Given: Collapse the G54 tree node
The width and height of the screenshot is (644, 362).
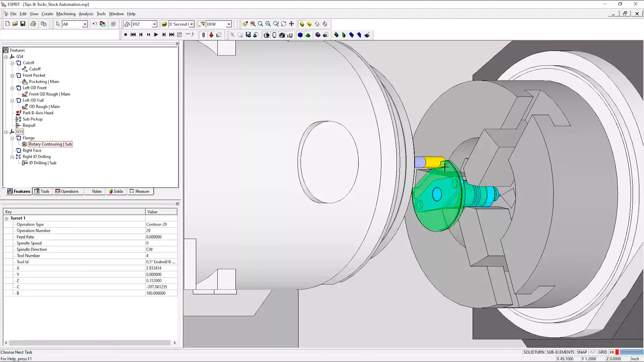Looking at the screenshot, I should click(6, 57).
